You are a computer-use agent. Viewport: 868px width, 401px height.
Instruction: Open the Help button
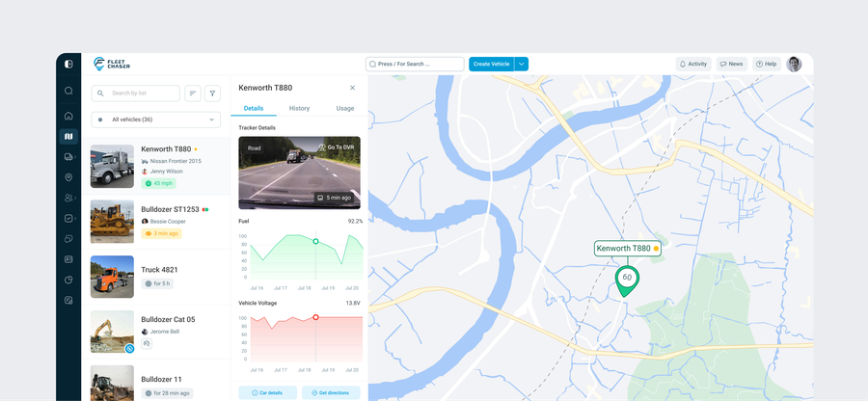point(767,65)
